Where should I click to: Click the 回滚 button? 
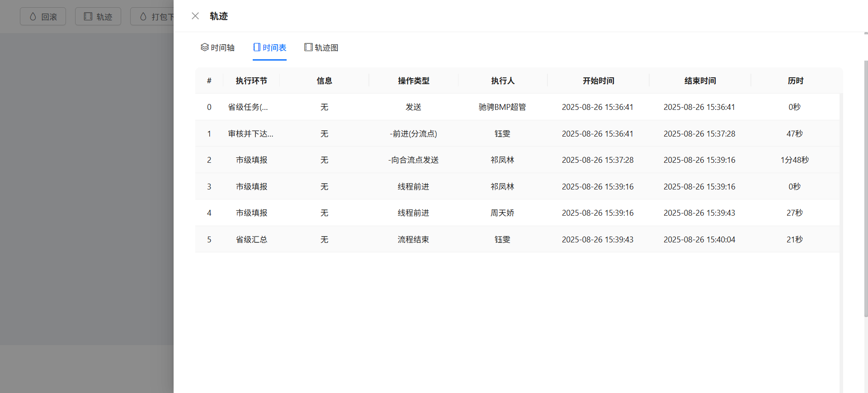tap(43, 16)
